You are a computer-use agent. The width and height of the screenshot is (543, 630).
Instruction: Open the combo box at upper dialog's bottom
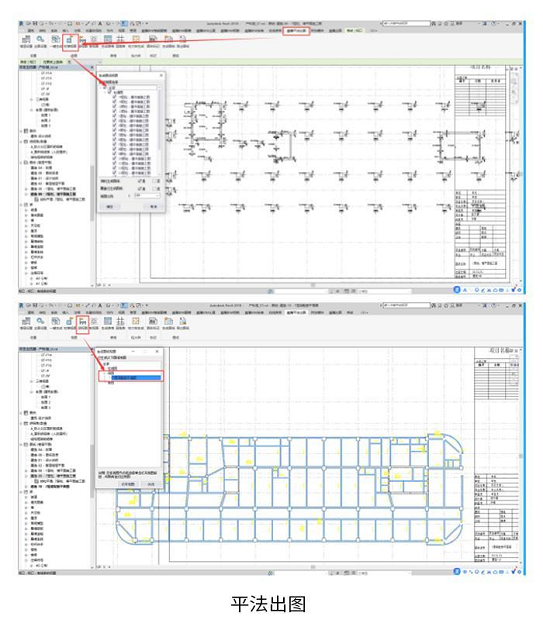(147, 196)
